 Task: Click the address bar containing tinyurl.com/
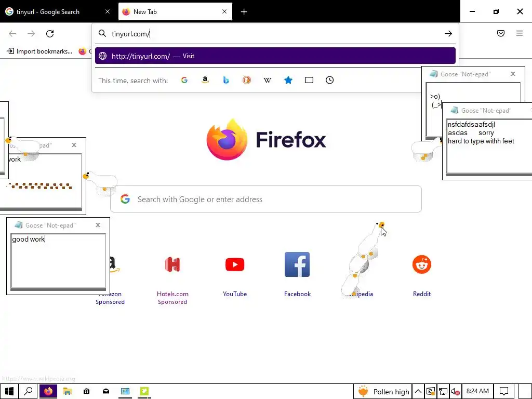tap(275, 34)
